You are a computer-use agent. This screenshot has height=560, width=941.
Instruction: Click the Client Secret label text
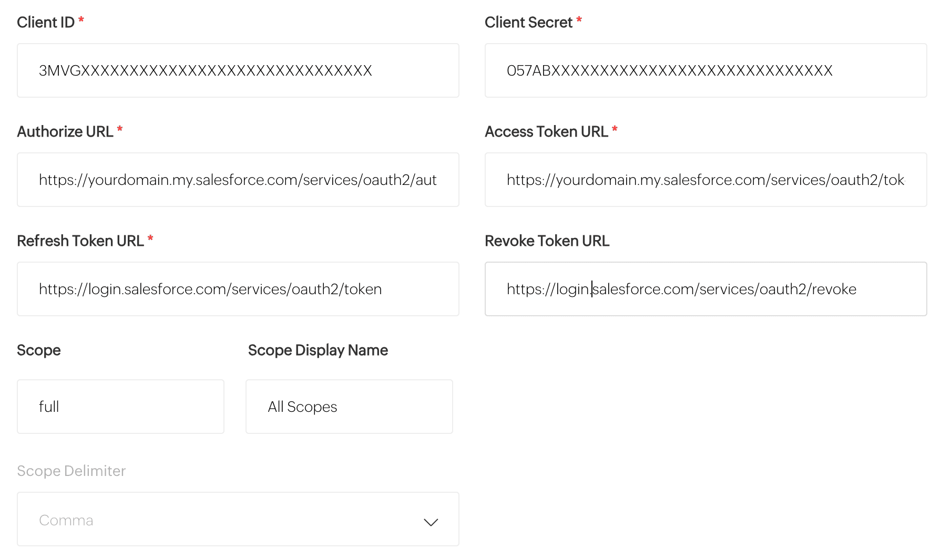pyautogui.click(x=528, y=22)
